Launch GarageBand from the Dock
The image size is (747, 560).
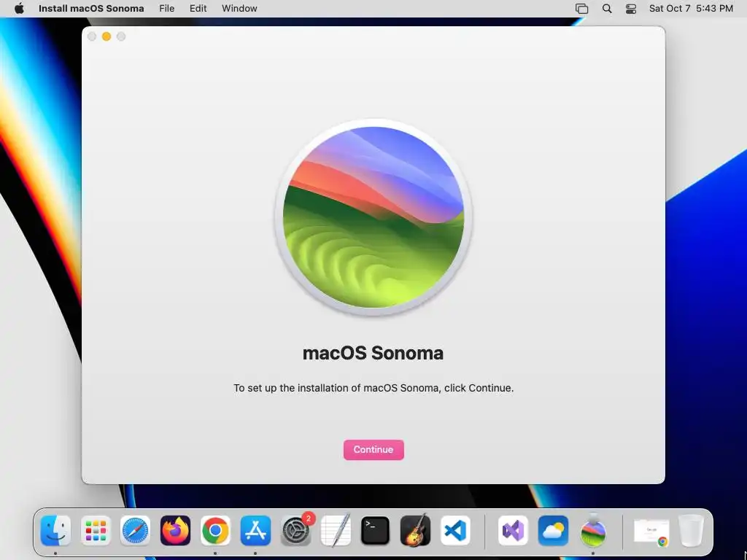point(415,531)
